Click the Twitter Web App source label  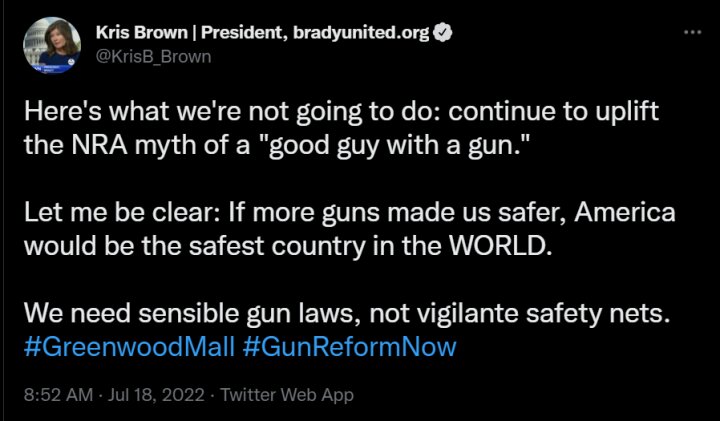click(287, 395)
